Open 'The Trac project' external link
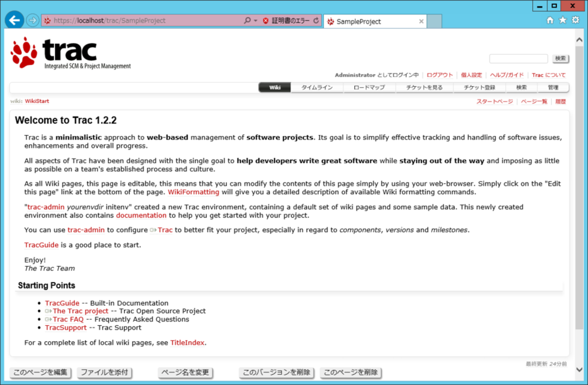Viewport: 588px width, 385px height. coord(77,311)
